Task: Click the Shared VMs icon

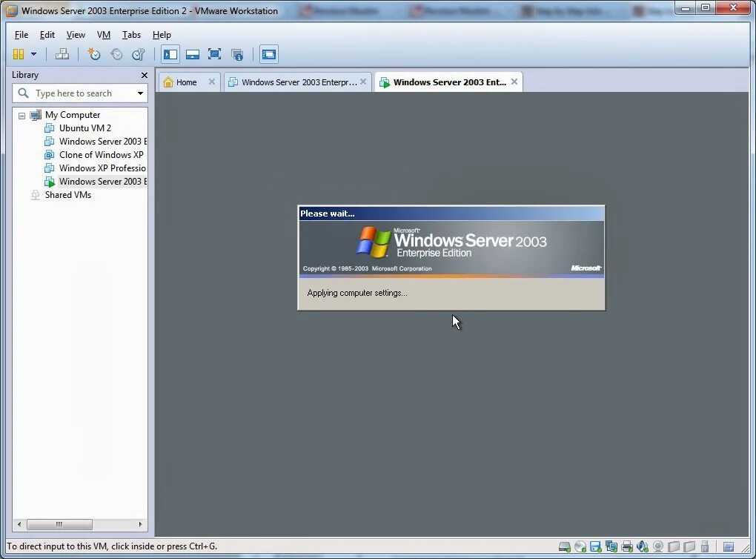Action: (x=35, y=195)
